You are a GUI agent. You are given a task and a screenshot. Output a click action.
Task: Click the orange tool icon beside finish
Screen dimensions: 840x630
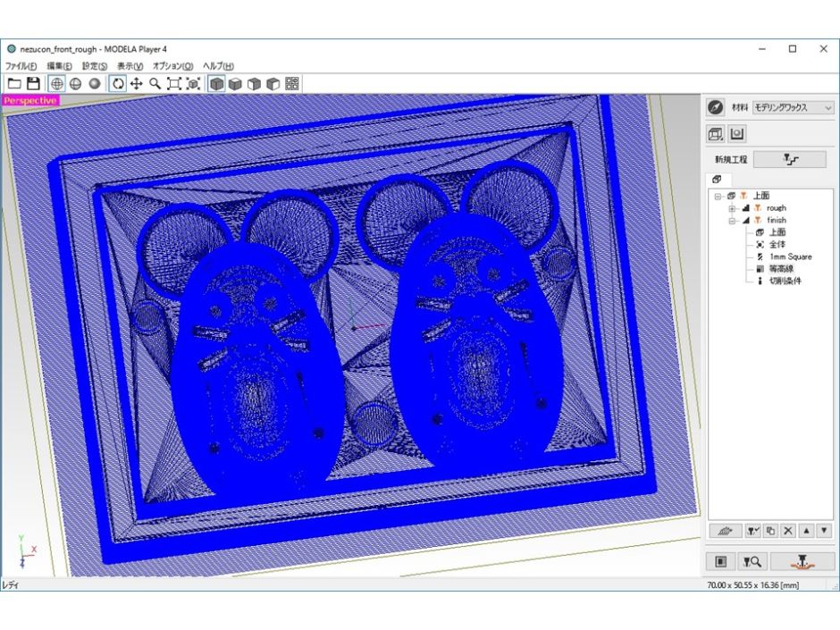758,220
